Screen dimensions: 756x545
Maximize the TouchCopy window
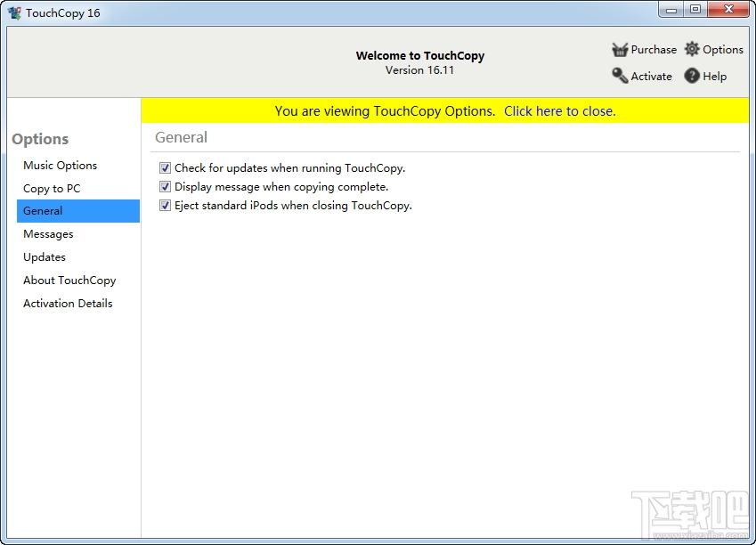pyautogui.click(x=695, y=10)
